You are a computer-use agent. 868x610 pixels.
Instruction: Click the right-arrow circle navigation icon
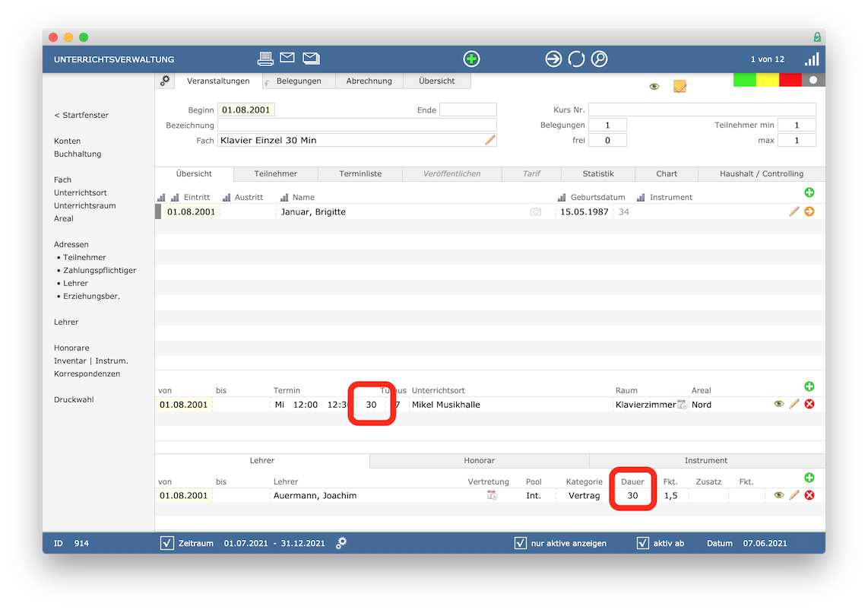point(553,59)
